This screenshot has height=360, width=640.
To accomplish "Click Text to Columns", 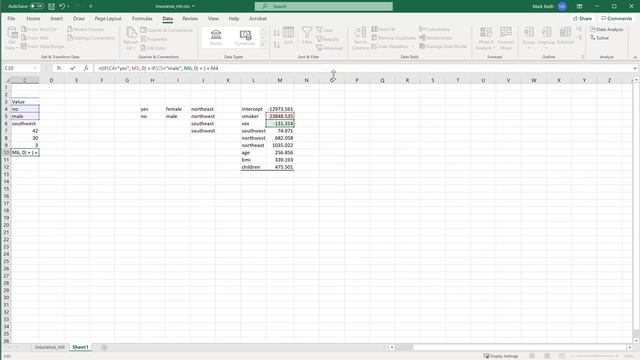I will [x=360, y=38].
